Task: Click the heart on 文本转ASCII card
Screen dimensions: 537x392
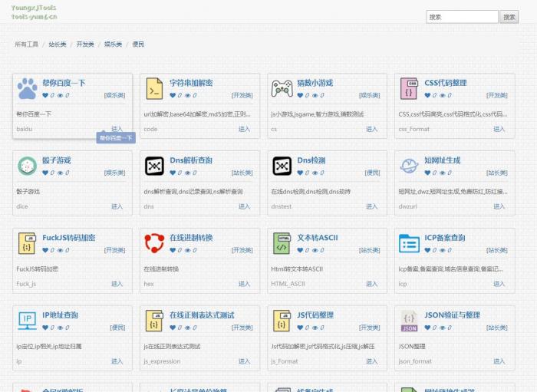Action: pos(300,250)
